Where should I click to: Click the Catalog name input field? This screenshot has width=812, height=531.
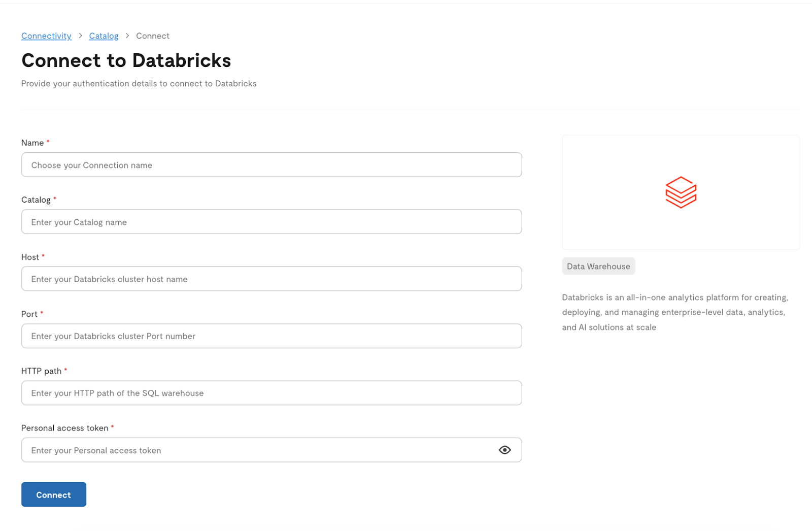point(272,222)
